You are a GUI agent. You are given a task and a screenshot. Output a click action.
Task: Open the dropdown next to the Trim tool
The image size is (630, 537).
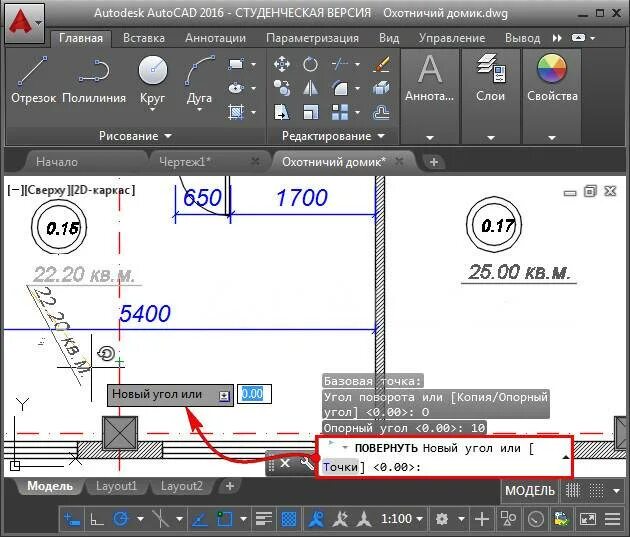tap(357, 64)
